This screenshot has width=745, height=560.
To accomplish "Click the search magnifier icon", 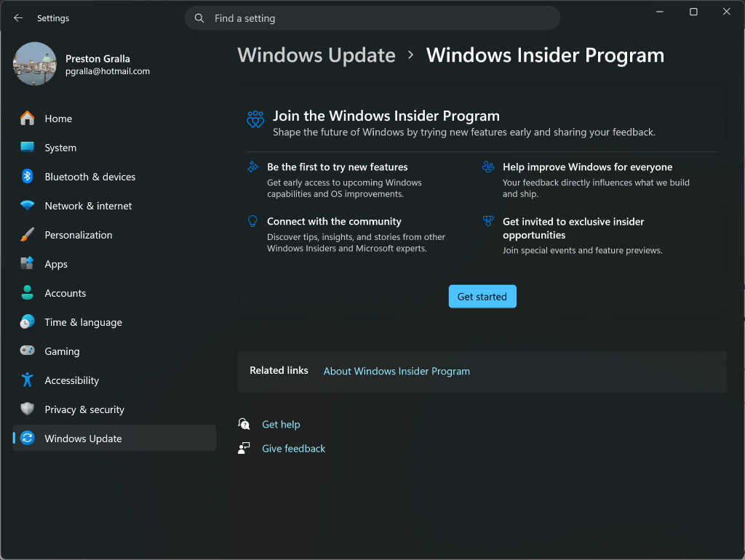I will pyautogui.click(x=199, y=18).
